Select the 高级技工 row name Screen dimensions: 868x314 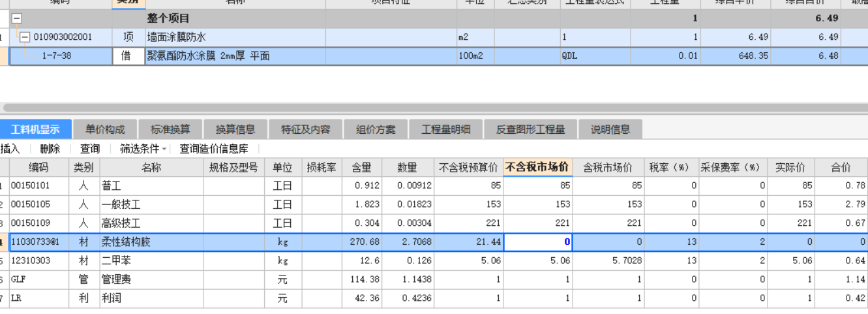121,223
